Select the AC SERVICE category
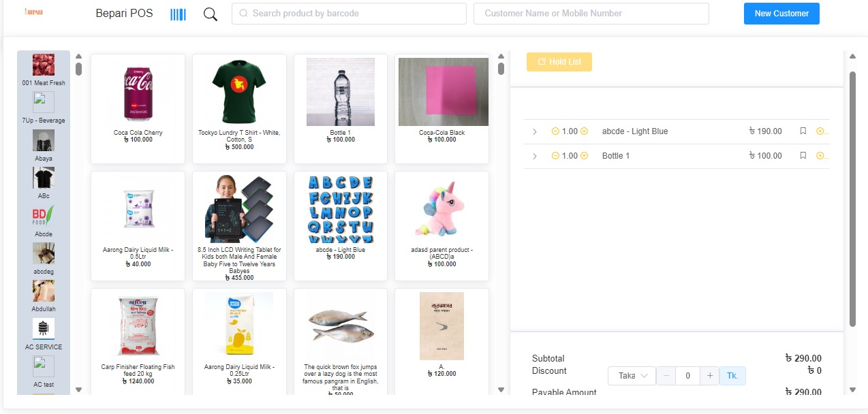This screenshot has width=868, height=414. click(44, 334)
